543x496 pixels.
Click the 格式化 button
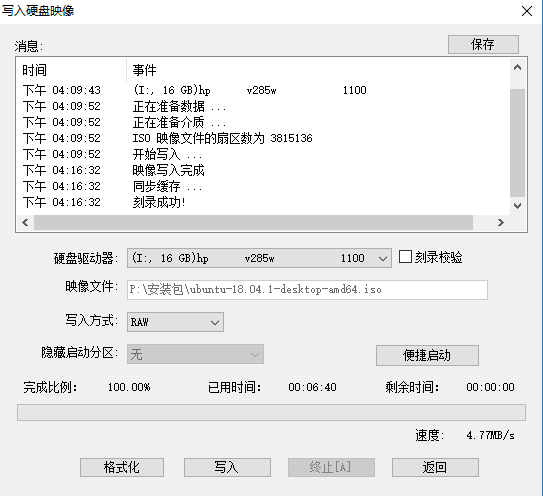tap(122, 467)
